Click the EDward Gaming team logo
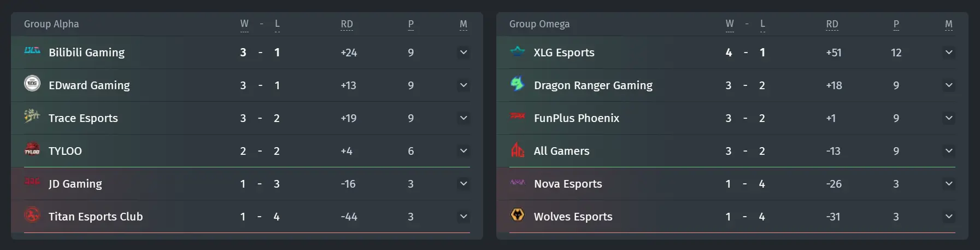Viewport: 980px width, 250px height. 32,83
